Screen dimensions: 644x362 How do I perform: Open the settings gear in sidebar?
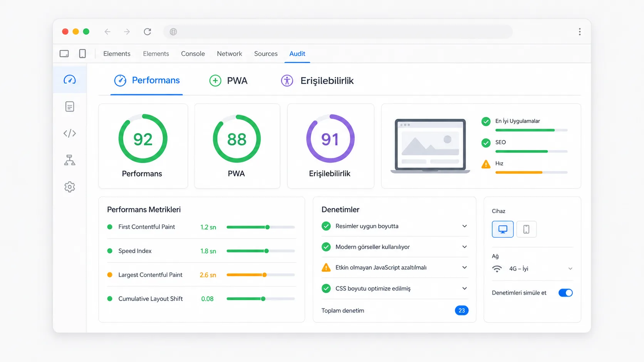[x=70, y=187]
